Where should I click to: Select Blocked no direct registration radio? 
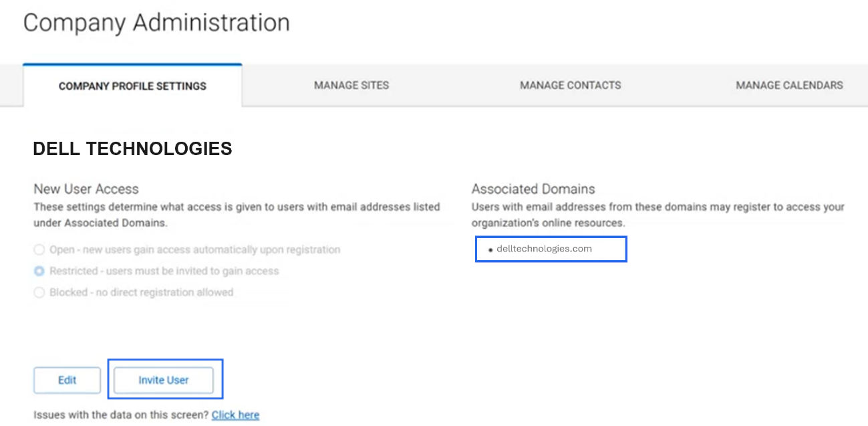point(39,292)
